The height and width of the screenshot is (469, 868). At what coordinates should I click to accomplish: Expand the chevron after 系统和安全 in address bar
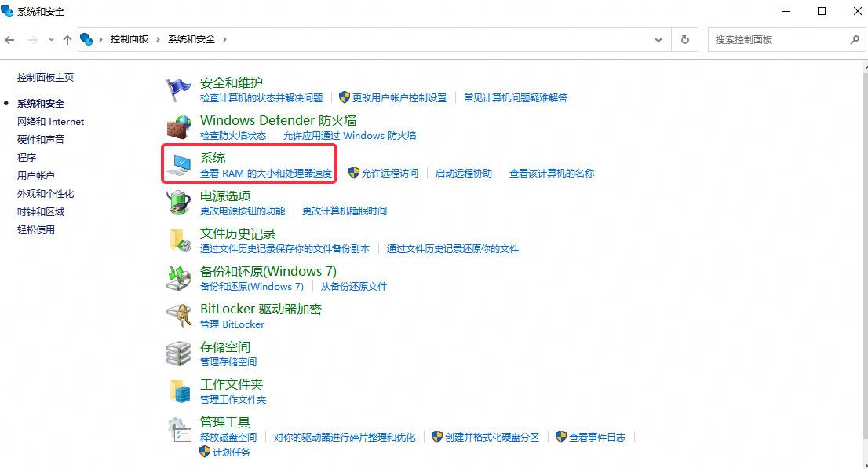(224, 39)
